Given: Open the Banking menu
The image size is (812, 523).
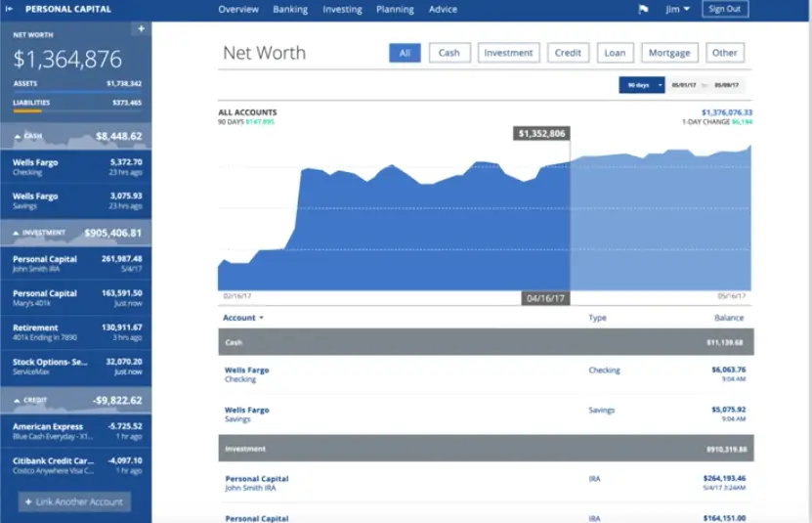Looking at the screenshot, I should [x=289, y=10].
